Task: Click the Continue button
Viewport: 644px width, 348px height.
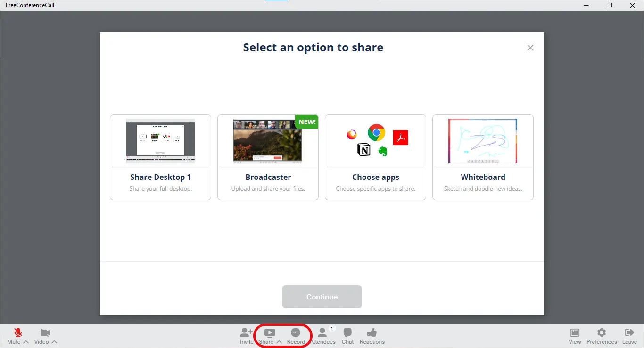Action: 322,297
